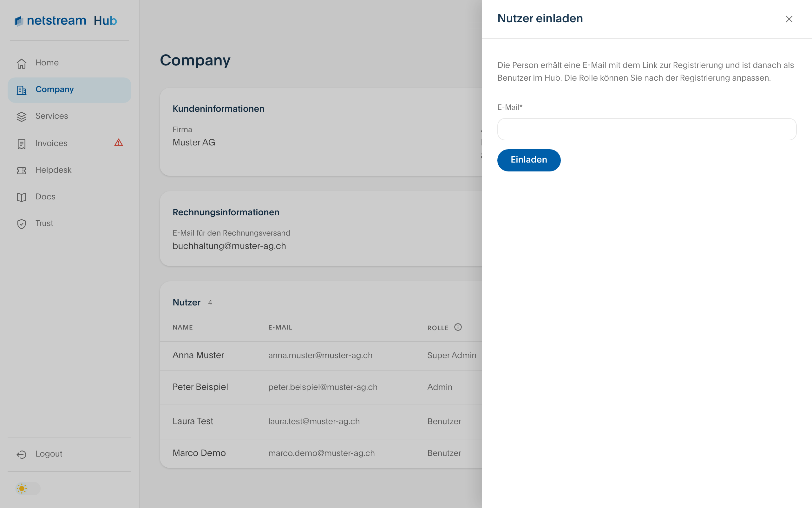Click the Docs book icon
Screen dimensions: 812x508
pyautogui.click(x=22, y=197)
